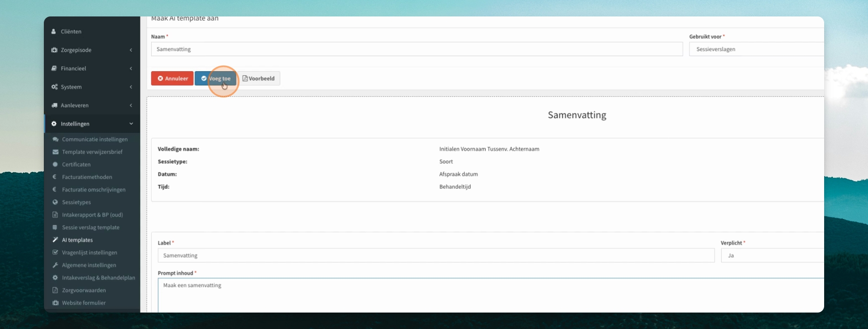Click the Template verwijzersbrief envelope icon
Image resolution: width=868 pixels, height=329 pixels.
tap(55, 152)
